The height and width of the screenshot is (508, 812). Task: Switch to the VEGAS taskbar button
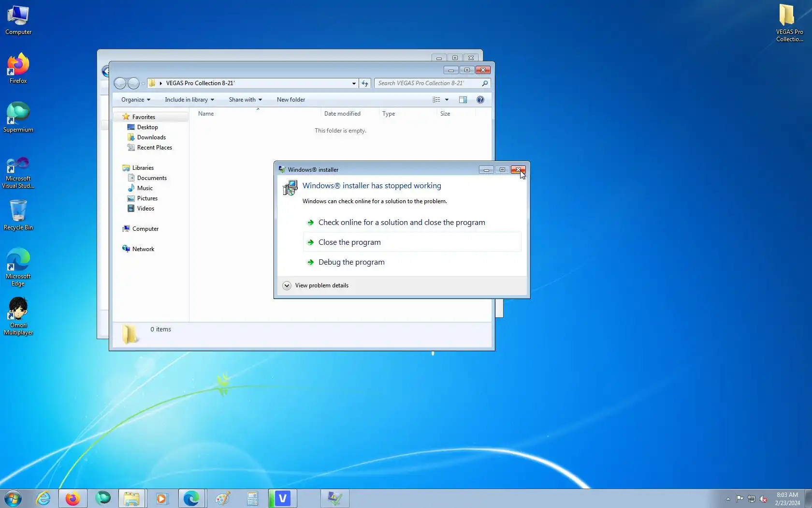[283, 498]
